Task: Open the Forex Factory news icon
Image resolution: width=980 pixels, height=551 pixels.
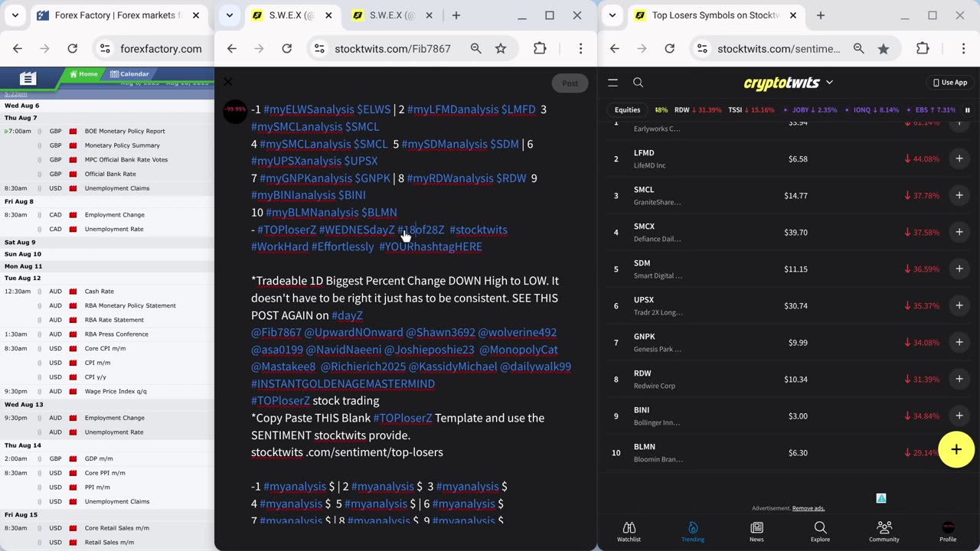Action: 28,78
